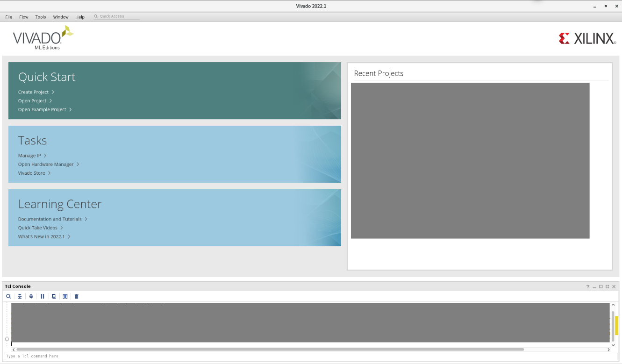Open the Tcl Console search tool

8,296
